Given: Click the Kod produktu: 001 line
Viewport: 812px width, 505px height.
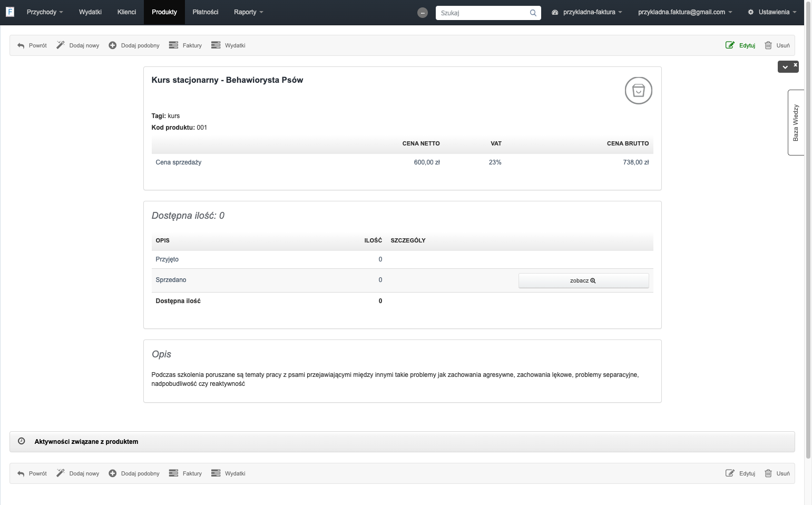Looking at the screenshot, I should (179, 128).
